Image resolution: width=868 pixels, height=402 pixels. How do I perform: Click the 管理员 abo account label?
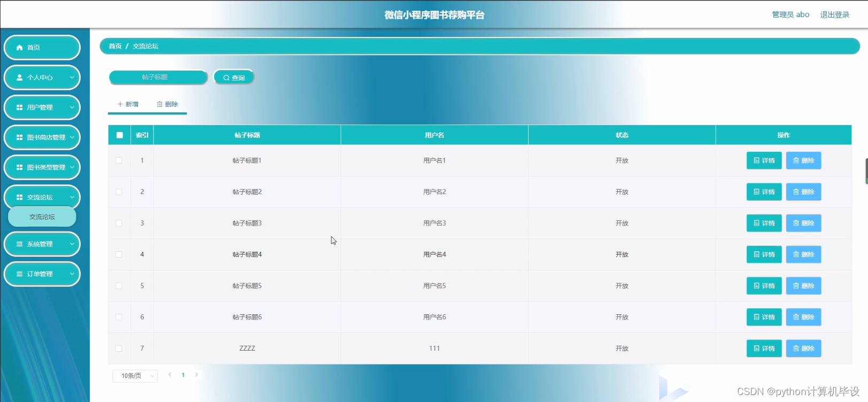click(x=790, y=15)
